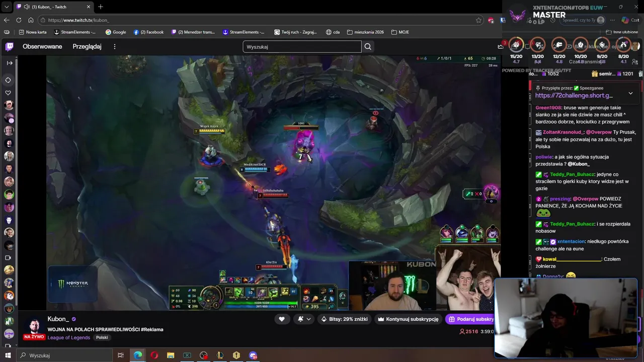Click the follow heart button
Viewport: 644px width, 362px height.
[282, 319]
